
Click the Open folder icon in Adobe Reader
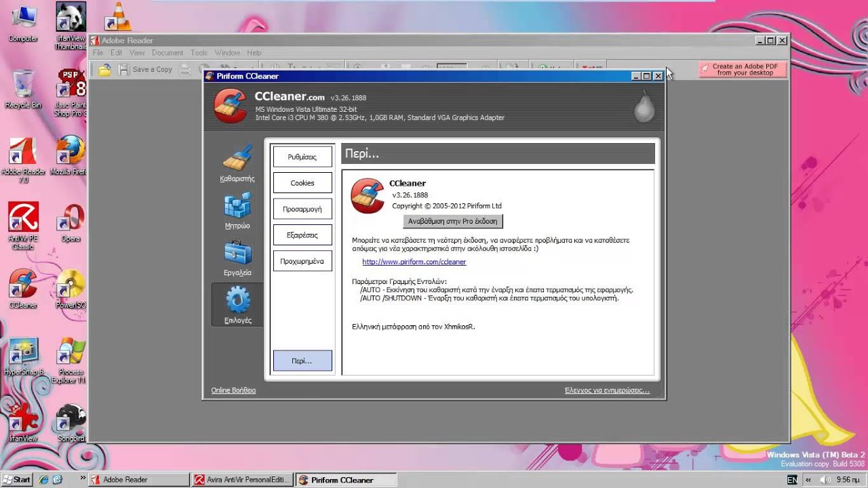(104, 69)
